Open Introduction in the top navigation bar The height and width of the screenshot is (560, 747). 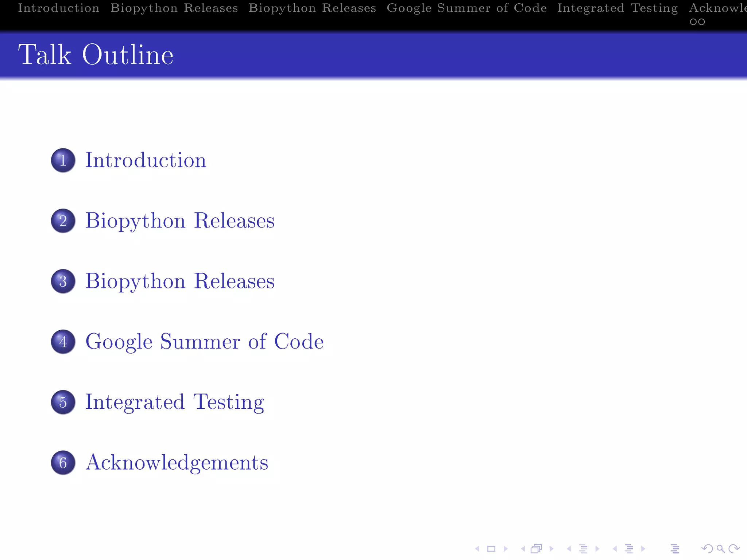pos(59,8)
